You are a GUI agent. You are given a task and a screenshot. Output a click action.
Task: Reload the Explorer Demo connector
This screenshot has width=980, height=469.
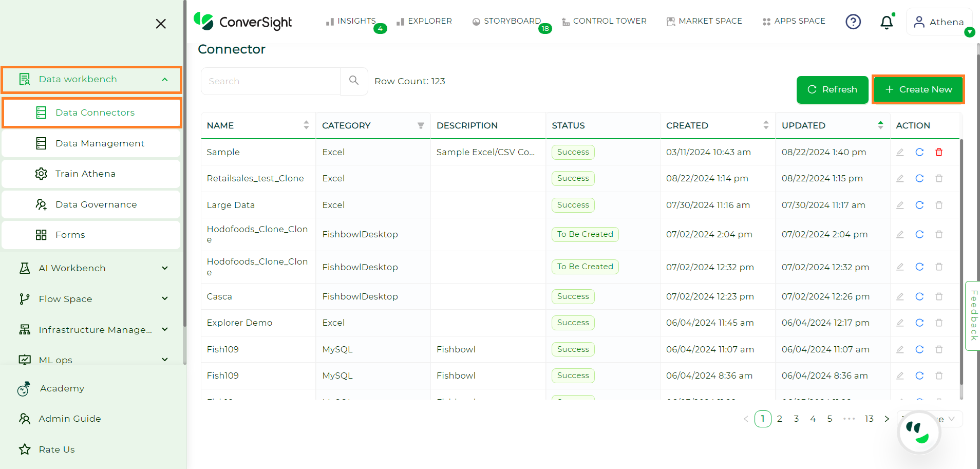[x=919, y=323]
